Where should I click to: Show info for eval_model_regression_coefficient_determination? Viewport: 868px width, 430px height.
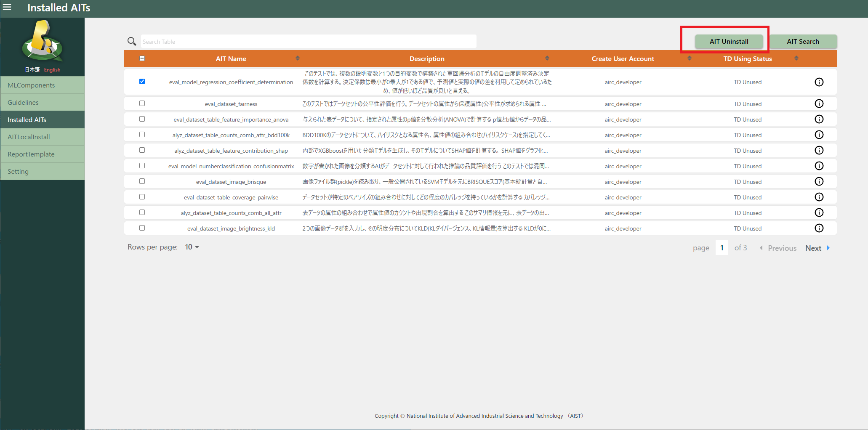[819, 82]
